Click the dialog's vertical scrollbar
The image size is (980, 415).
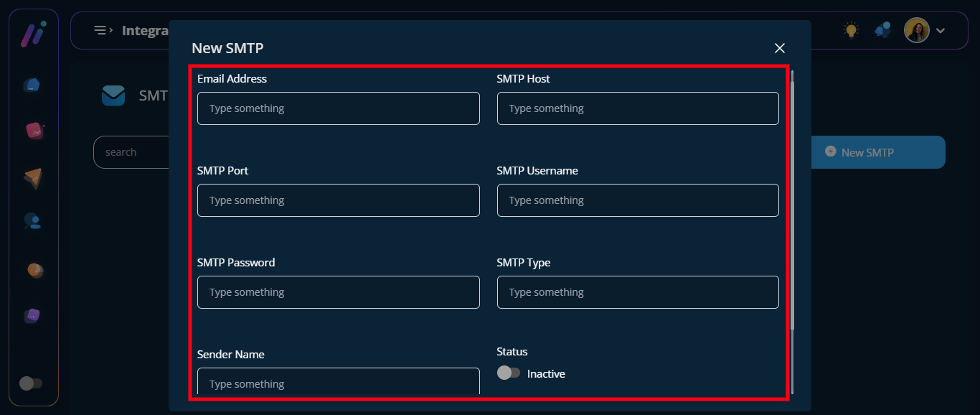(792, 201)
